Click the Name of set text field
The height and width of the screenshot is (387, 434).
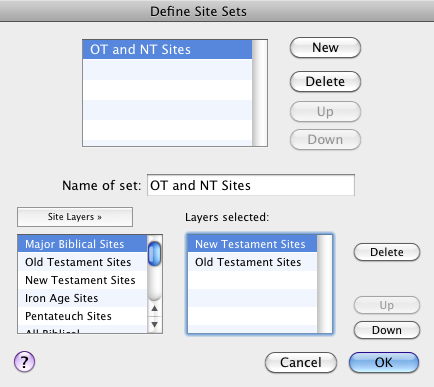[x=251, y=185]
